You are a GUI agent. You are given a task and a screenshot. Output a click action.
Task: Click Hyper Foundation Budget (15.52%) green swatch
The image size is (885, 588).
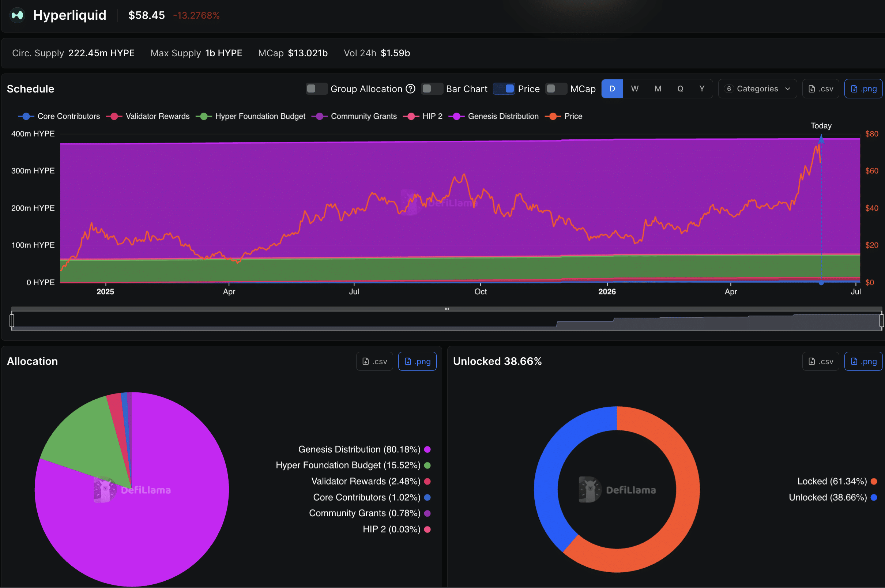click(x=427, y=465)
